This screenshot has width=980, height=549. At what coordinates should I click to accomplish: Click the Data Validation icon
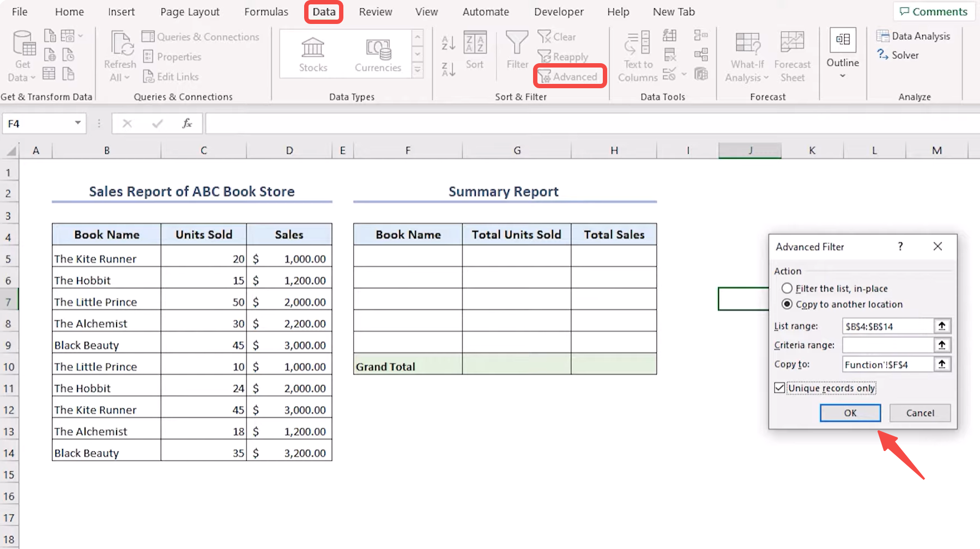coord(669,73)
